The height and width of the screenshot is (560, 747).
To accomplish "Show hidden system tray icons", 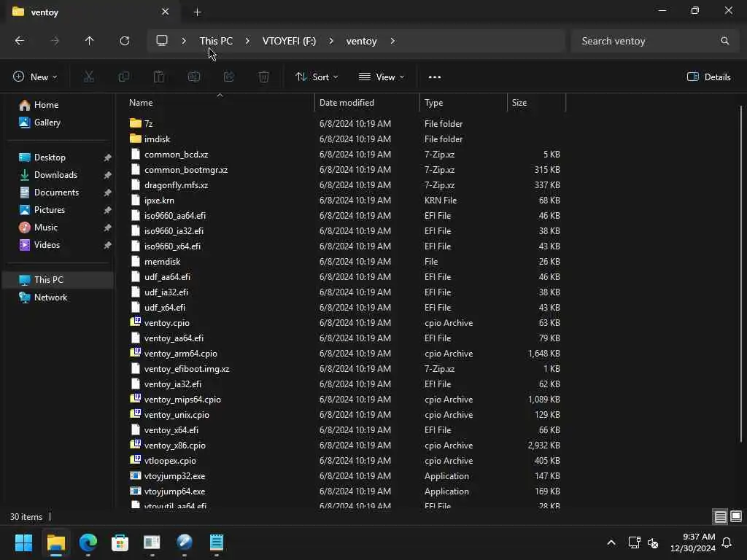I will (x=611, y=542).
